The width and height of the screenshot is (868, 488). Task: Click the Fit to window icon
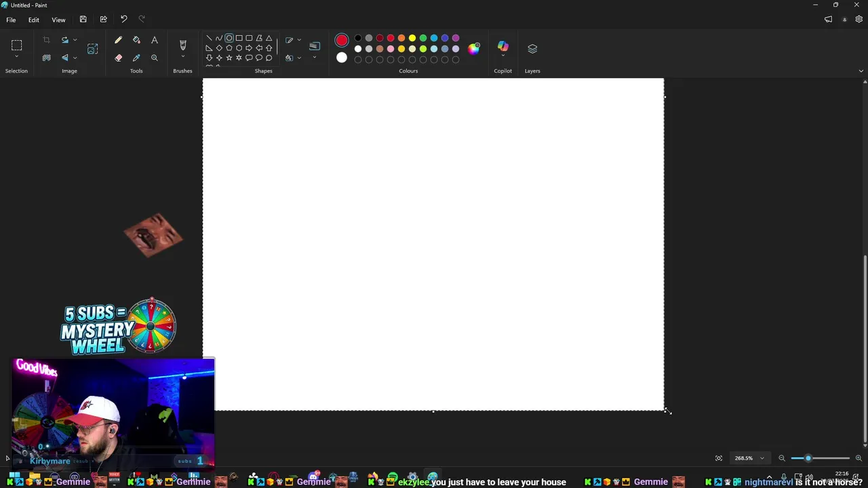(719, 458)
